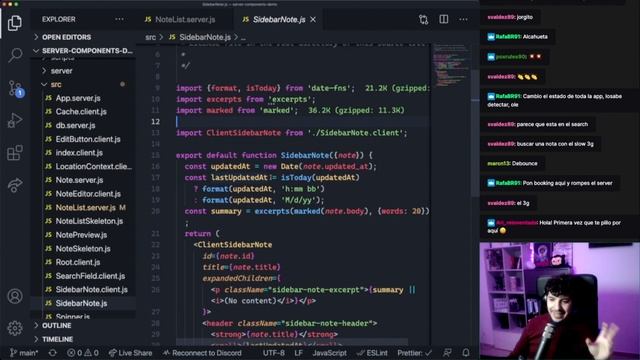Click the feedback icon in status bar

pyautogui.click(x=447, y=353)
